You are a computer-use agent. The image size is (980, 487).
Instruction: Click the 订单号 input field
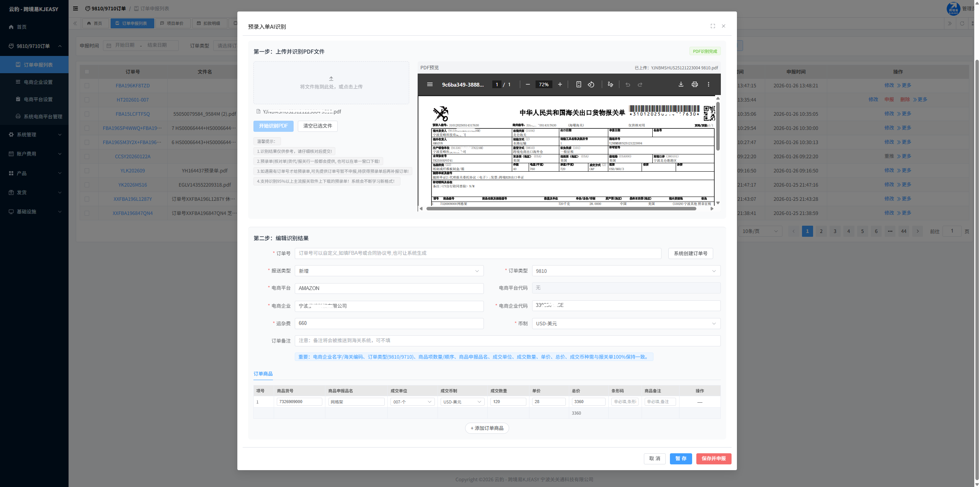tap(477, 253)
